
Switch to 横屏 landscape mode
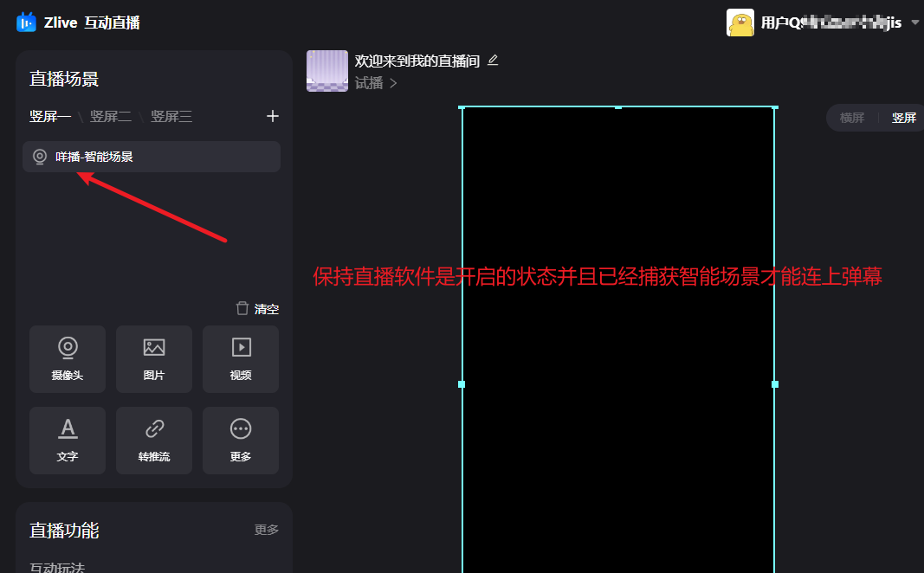(x=851, y=118)
